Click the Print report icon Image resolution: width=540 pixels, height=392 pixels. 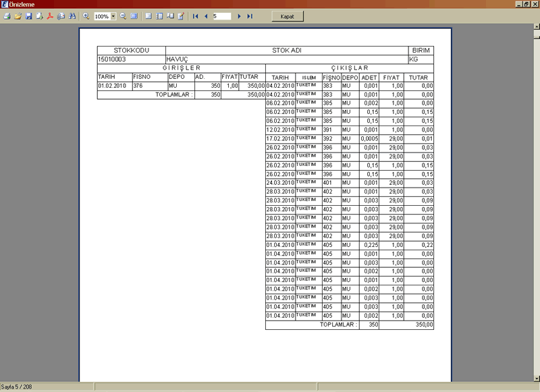[7, 16]
